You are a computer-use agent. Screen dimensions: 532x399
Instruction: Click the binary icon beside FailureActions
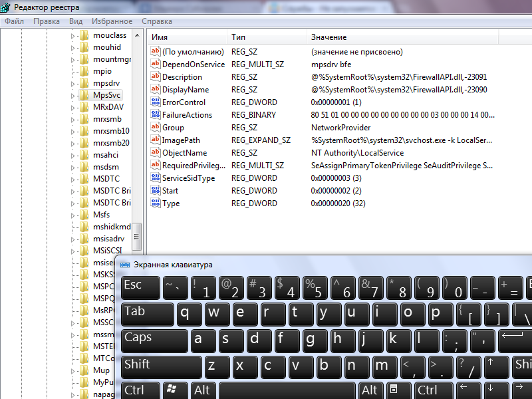point(156,115)
